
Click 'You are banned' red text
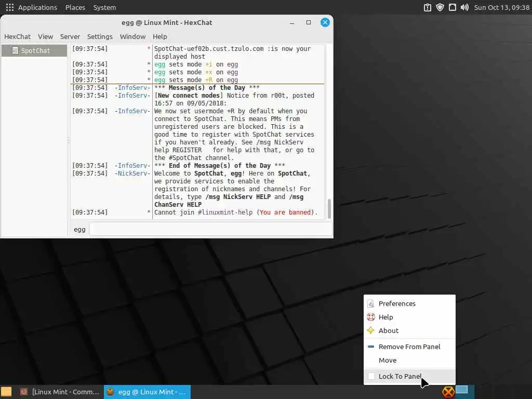[285, 212]
